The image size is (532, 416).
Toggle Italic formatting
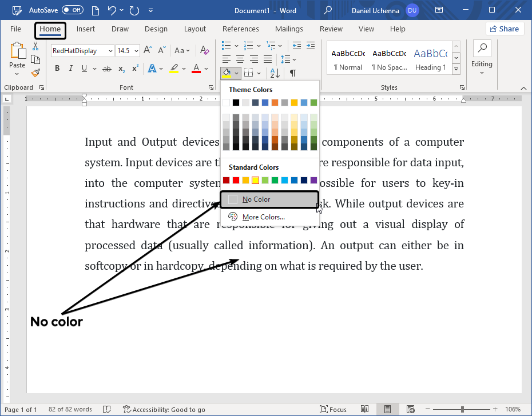click(x=71, y=69)
